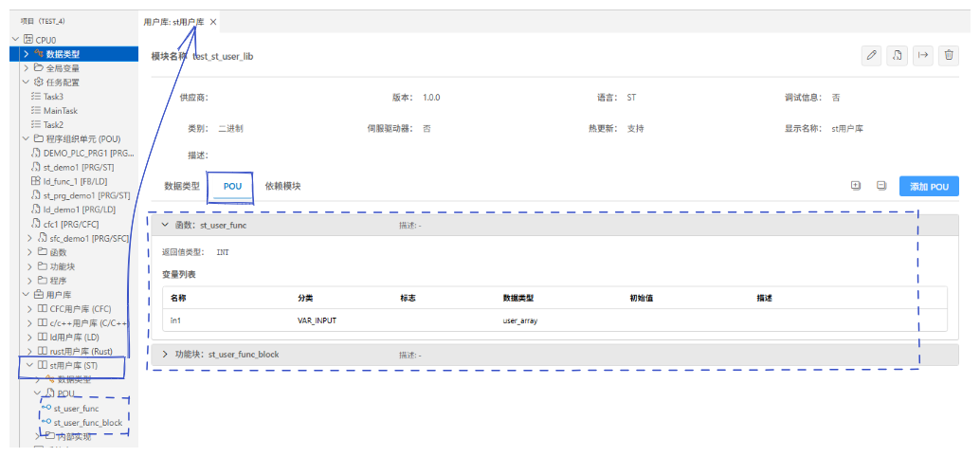This screenshot has width=980, height=457.
Task: Select Task3 in the tree
Action: [x=53, y=97]
